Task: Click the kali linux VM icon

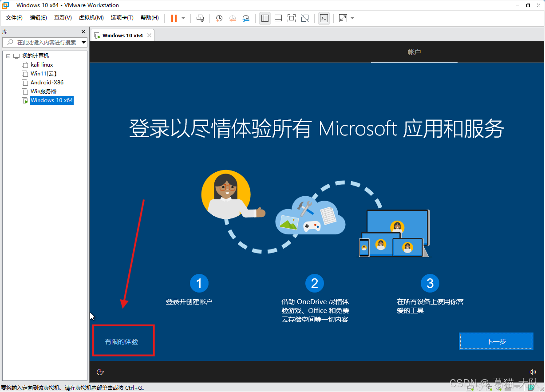Action: (x=25, y=65)
